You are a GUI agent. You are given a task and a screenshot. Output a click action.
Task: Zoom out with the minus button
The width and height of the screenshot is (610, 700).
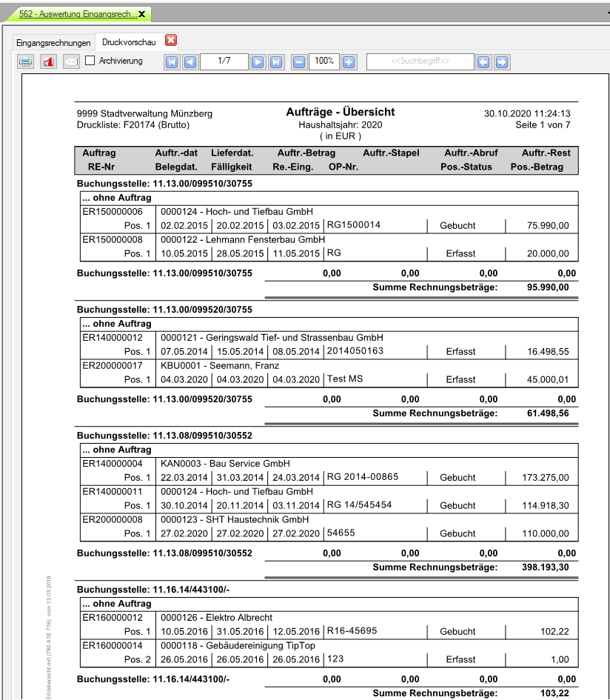[x=298, y=62]
